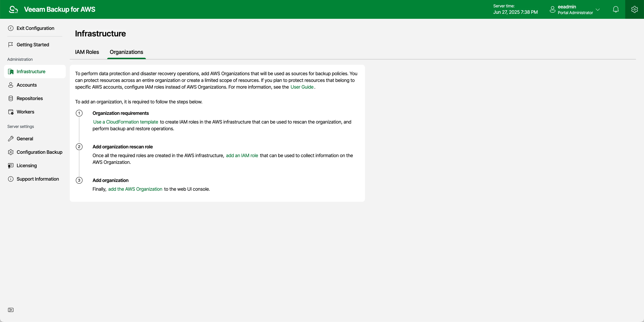Collapse the sidebar navigation panel

click(11, 310)
